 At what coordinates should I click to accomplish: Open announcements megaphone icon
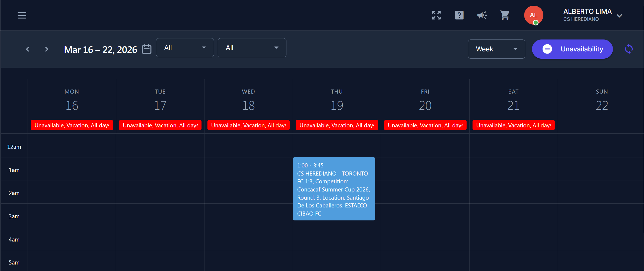pyautogui.click(x=482, y=15)
